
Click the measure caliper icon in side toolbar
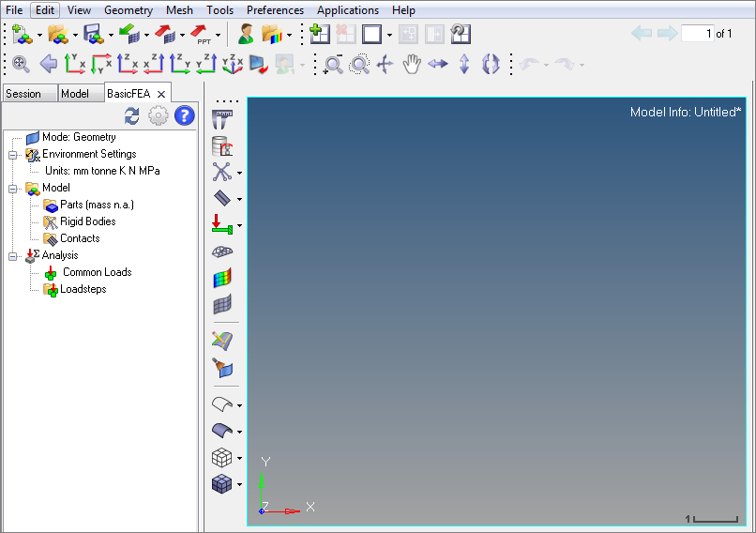[x=222, y=119]
